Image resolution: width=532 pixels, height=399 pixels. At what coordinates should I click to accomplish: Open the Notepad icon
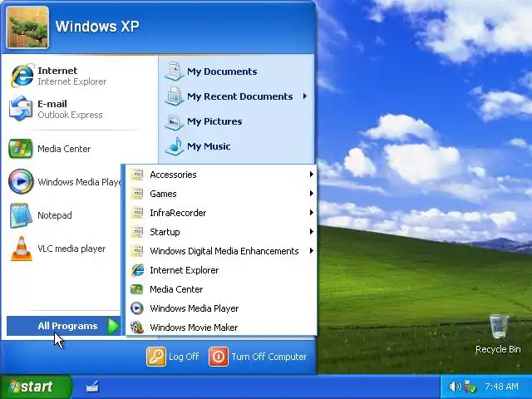pyautogui.click(x=21, y=215)
